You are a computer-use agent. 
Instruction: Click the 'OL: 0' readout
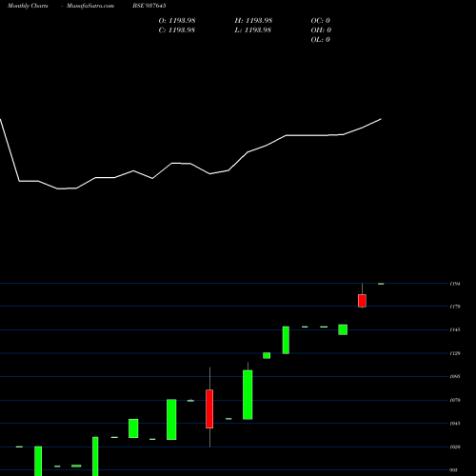321,40
